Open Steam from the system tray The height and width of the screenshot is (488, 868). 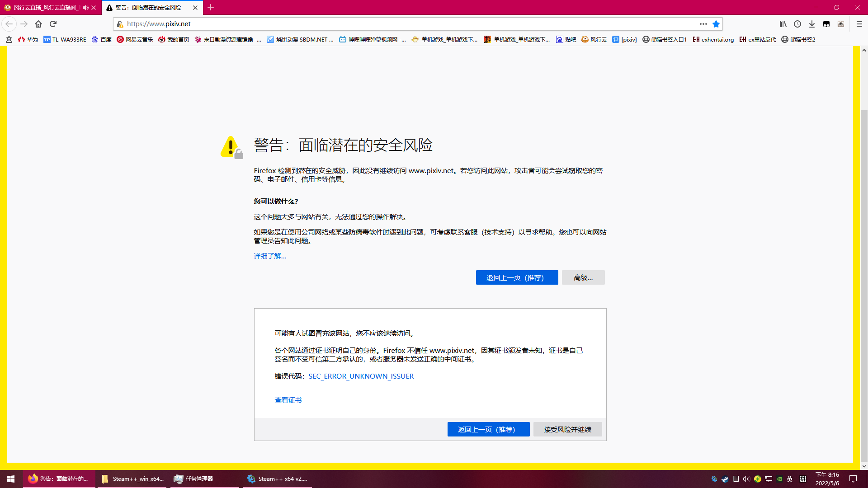(x=725, y=479)
